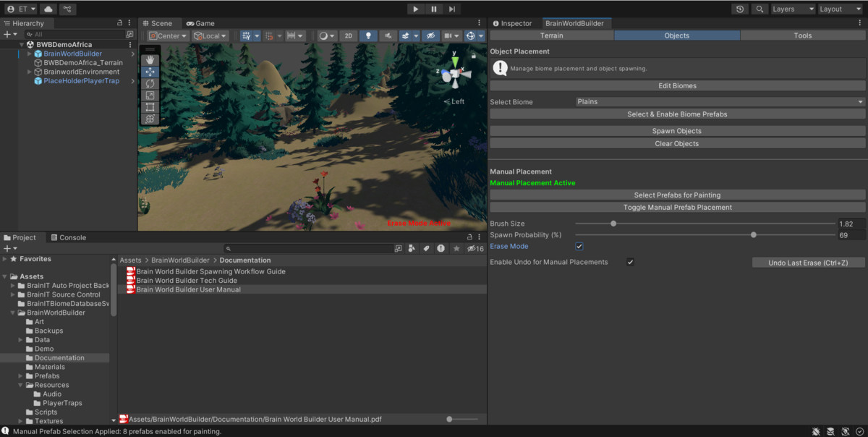This screenshot has height=437, width=868.
Task: Switch to the Game tab
Action: (x=200, y=23)
